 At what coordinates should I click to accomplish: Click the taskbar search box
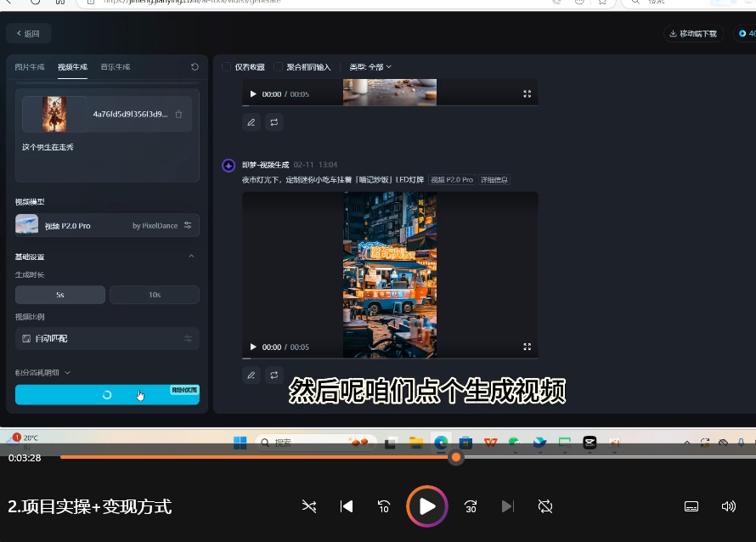pyautogui.click(x=316, y=443)
